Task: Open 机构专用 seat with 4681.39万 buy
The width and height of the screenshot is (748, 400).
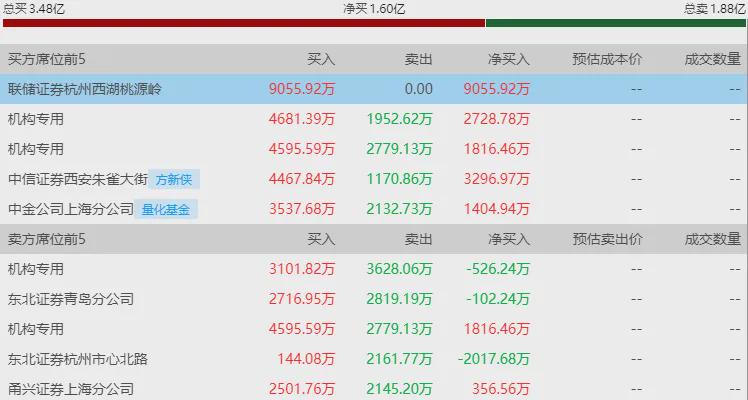Action: (36, 119)
